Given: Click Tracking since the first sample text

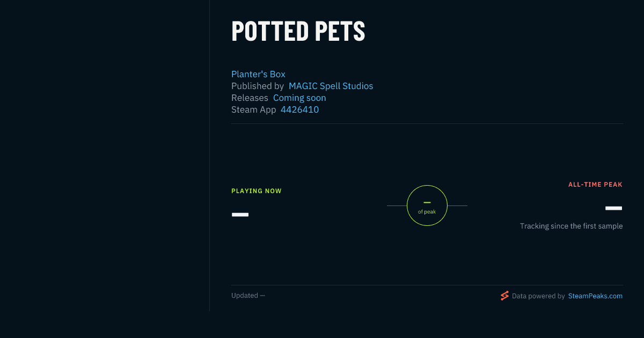Looking at the screenshot, I should click(571, 226).
